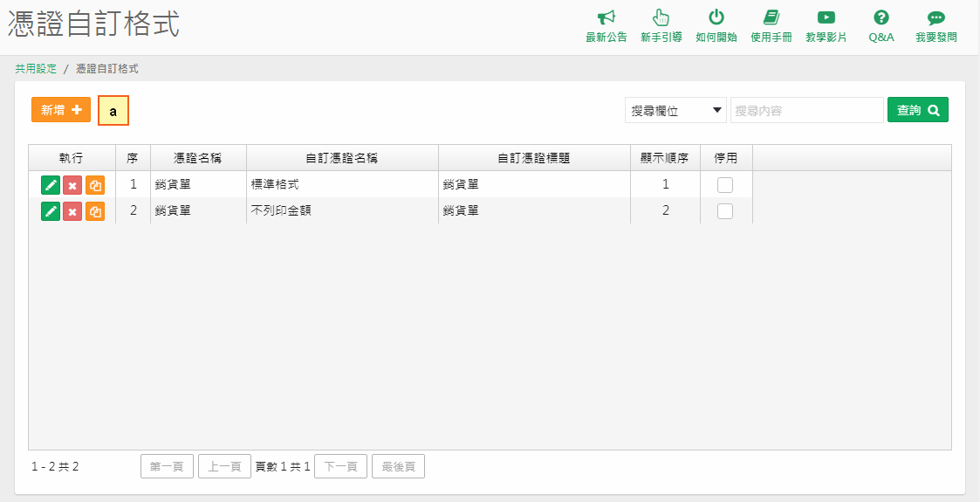The height and width of the screenshot is (502, 980).
Task: Click 銷貨單 title cell in 不列印金額 row
Action: point(534,211)
